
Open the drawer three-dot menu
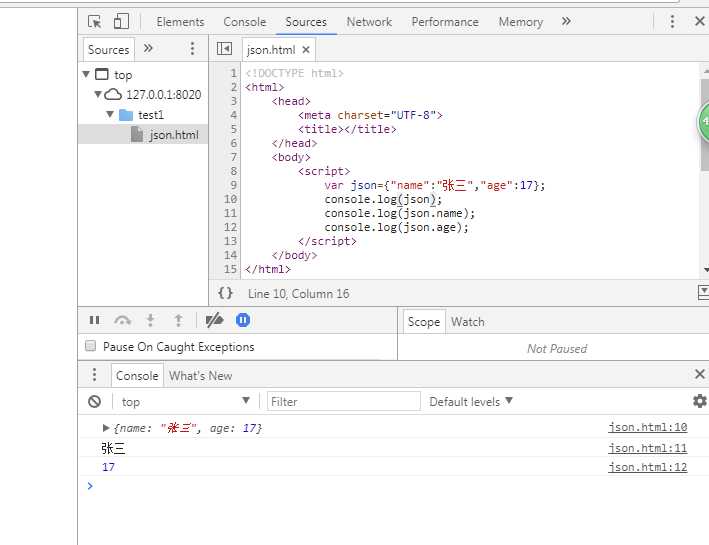coord(94,374)
